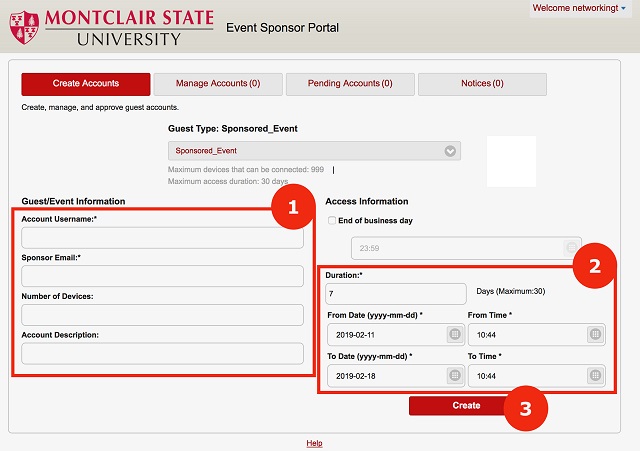The width and height of the screenshot is (640, 451).
Task: Click into the Sponsor Email field
Action: 162,276
